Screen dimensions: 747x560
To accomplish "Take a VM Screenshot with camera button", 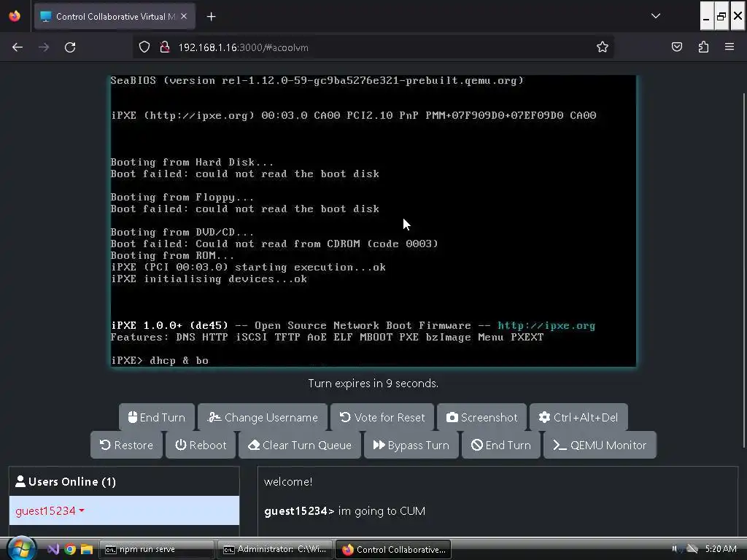I will coord(481,418).
